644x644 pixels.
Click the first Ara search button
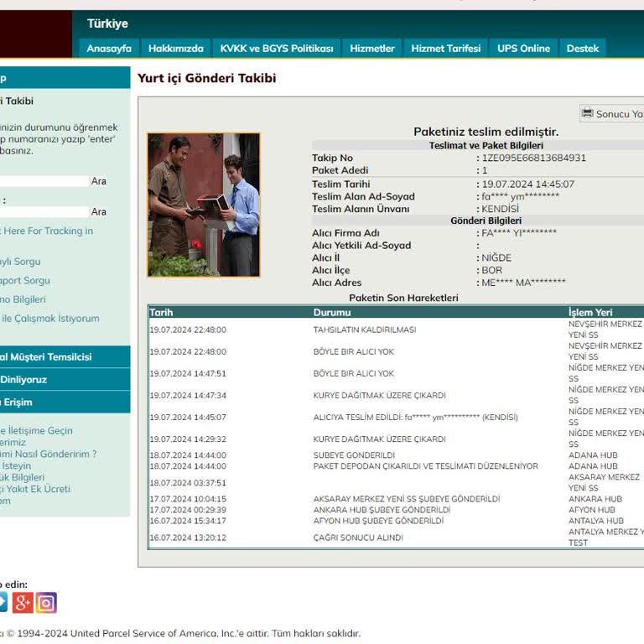(x=99, y=181)
